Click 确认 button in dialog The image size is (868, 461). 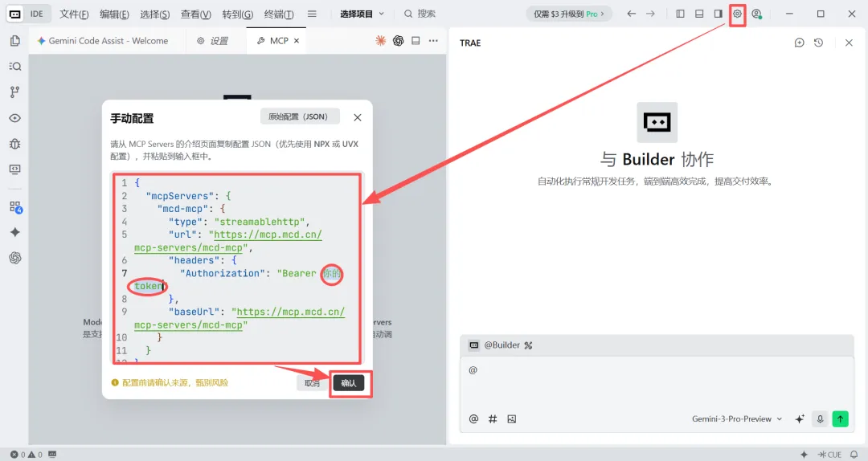point(349,383)
